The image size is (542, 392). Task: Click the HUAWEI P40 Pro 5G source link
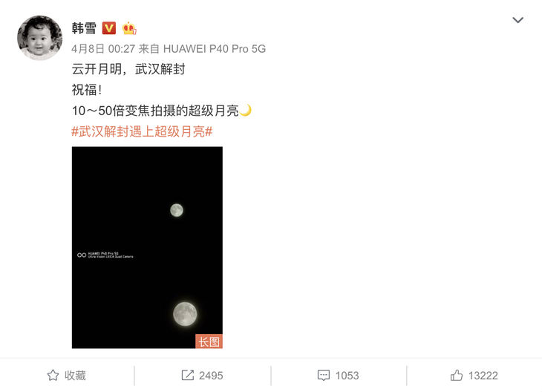(x=215, y=49)
